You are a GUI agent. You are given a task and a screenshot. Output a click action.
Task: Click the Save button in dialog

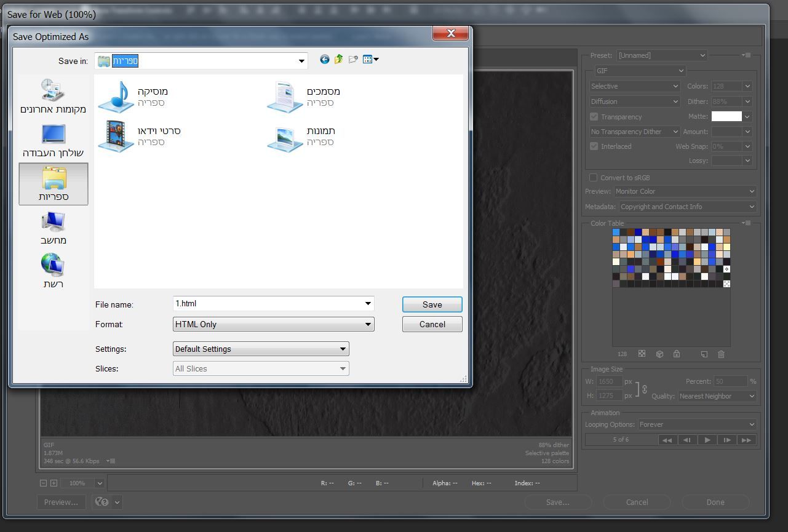point(432,304)
